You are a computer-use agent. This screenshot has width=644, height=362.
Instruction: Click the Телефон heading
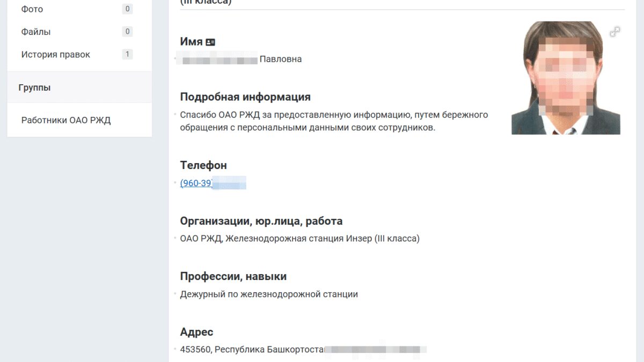point(203,165)
